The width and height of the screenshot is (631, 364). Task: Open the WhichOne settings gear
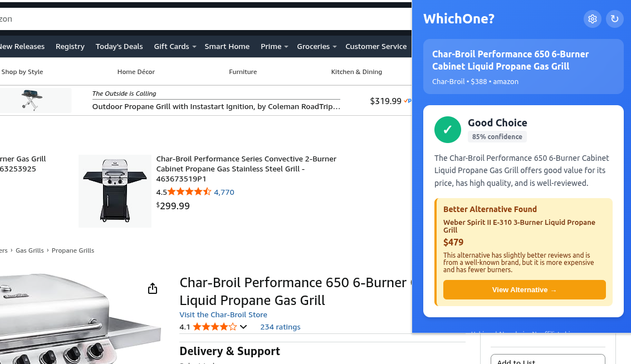click(593, 18)
